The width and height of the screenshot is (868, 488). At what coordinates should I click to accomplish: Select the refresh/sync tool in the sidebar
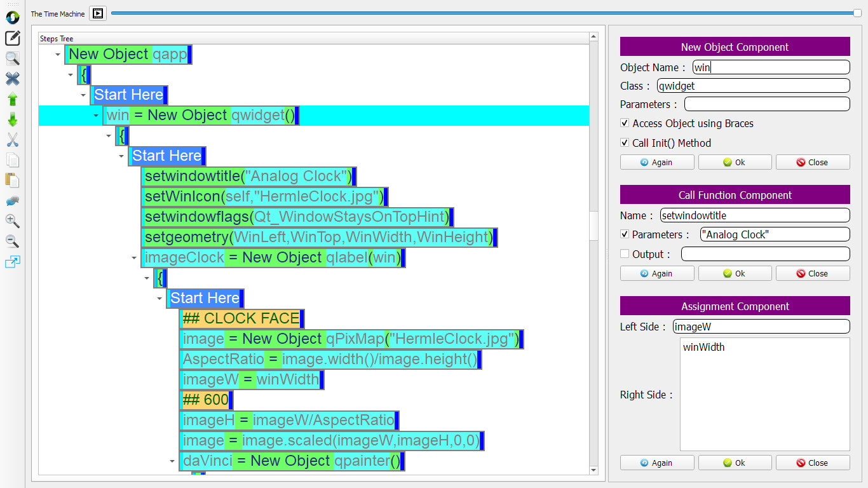(x=11, y=17)
